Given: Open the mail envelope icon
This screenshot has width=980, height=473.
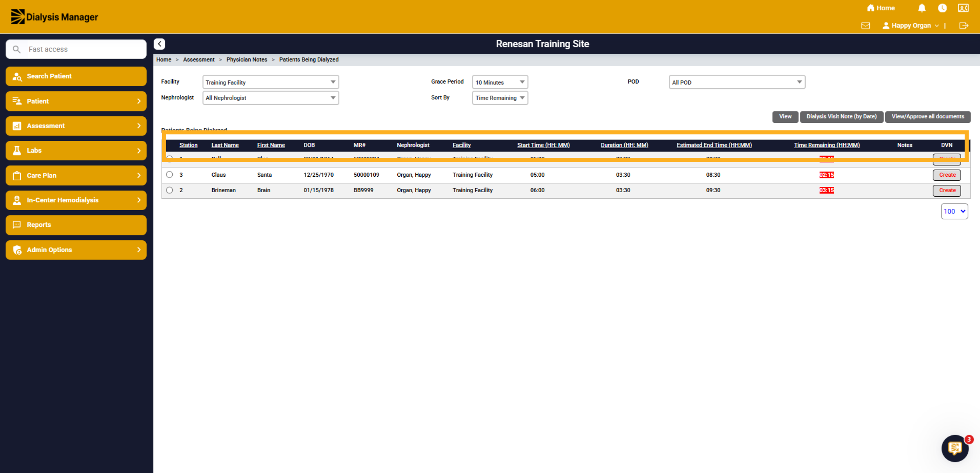Looking at the screenshot, I should [865, 26].
